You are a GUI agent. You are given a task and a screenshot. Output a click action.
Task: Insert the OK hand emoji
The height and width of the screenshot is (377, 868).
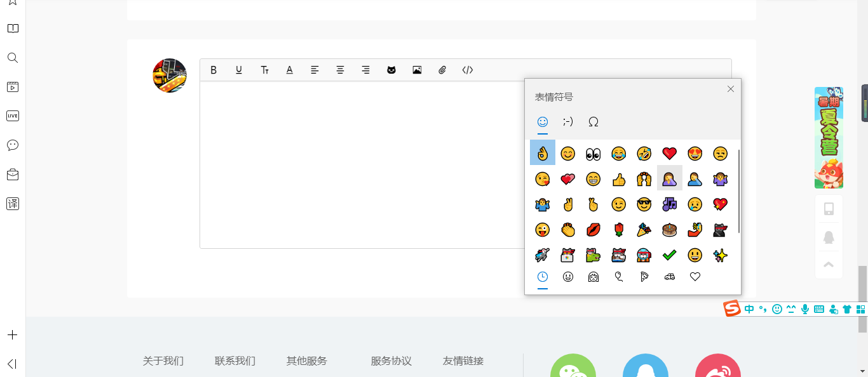click(x=543, y=153)
